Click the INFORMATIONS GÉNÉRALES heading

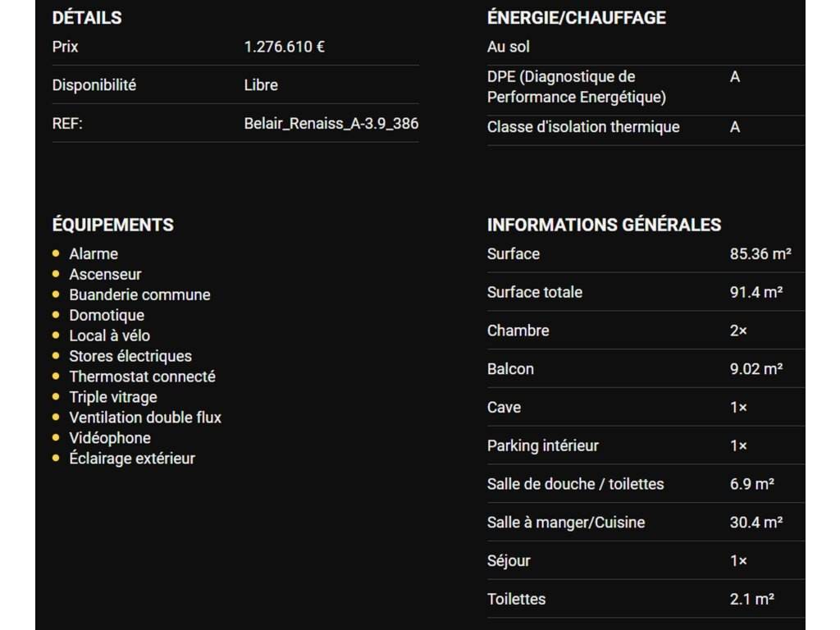604,225
